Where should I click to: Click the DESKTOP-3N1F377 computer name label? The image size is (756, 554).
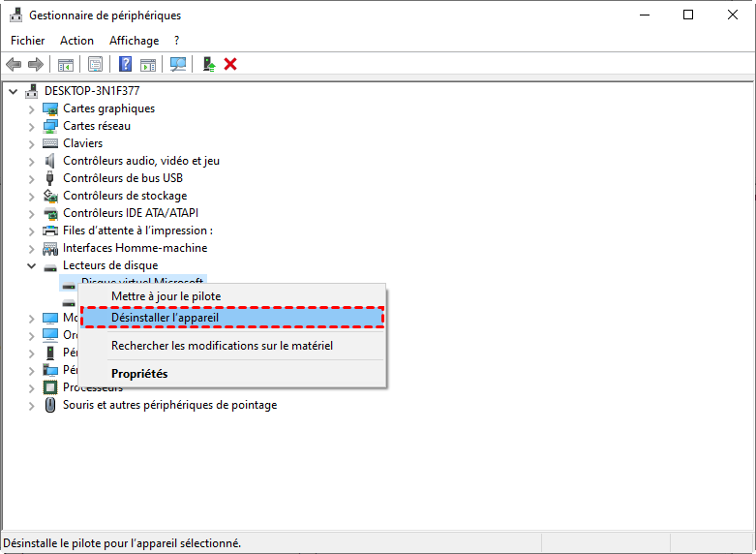coord(92,91)
